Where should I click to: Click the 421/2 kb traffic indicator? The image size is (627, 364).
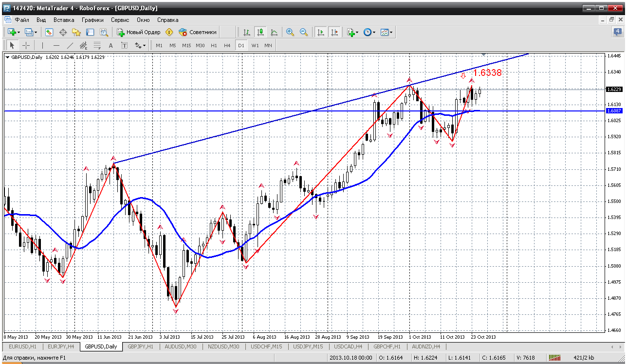click(x=583, y=358)
